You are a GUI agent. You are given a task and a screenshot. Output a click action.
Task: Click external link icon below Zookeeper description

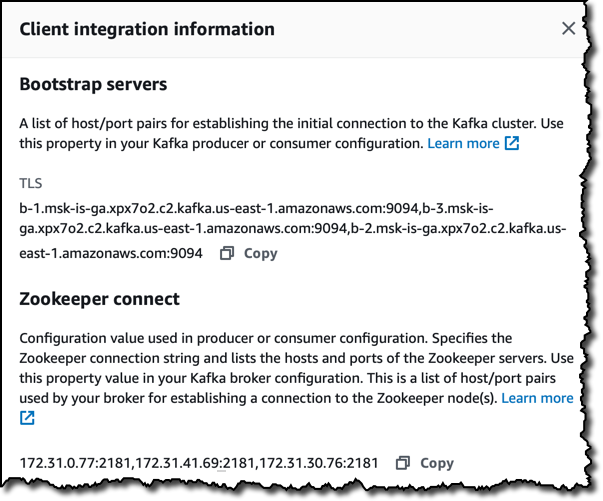[x=27, y=418]
